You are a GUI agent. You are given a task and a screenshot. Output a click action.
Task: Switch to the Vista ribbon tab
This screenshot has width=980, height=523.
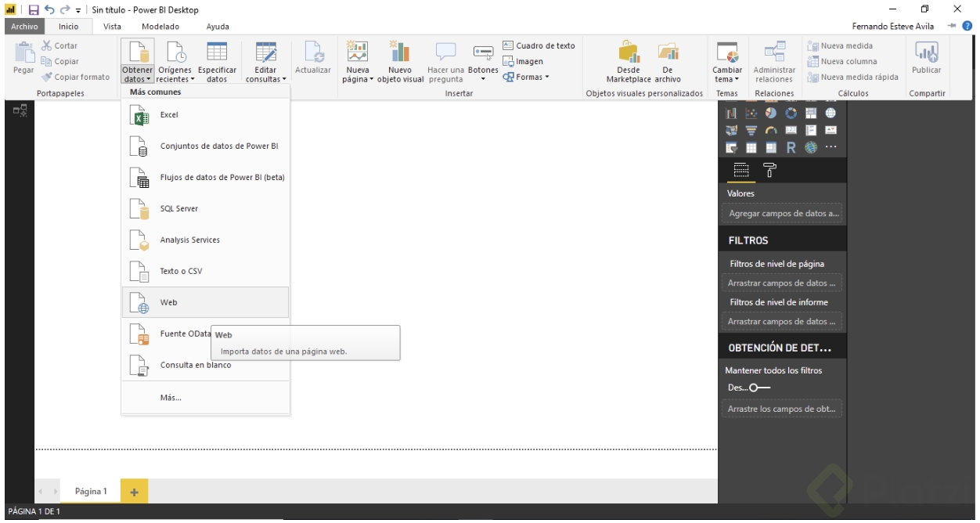point(112,27)
